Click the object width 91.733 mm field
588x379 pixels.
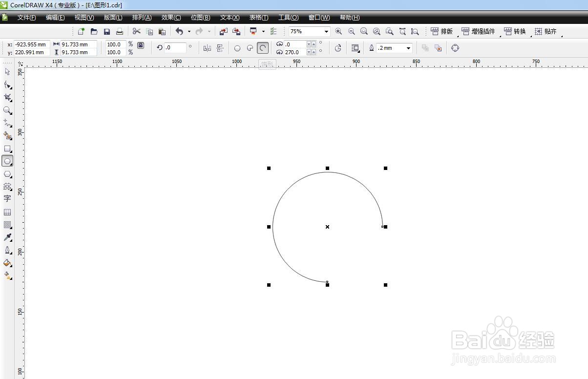[79, 44]
